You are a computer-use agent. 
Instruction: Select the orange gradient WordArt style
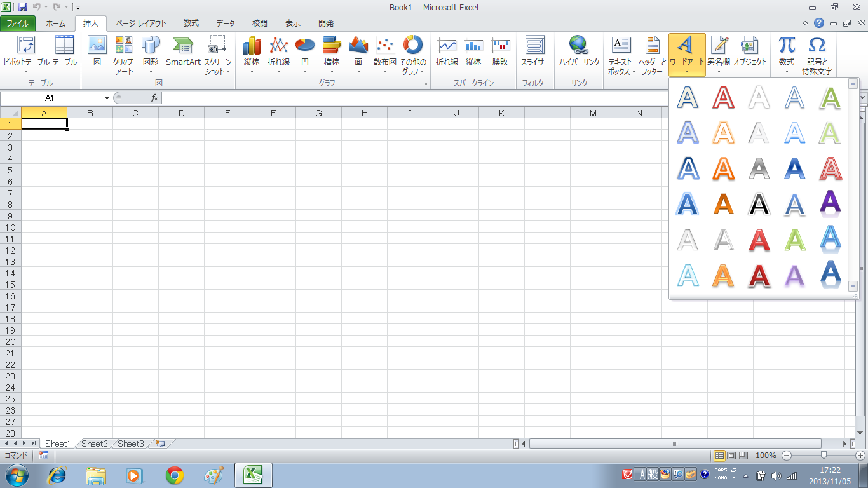[x=723, y=204]
